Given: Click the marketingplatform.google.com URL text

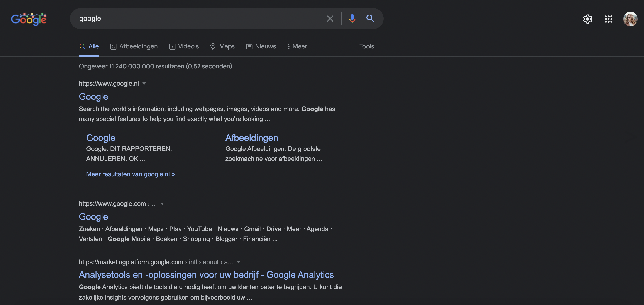Looking at the screenshot, I should tap(131, 262).
